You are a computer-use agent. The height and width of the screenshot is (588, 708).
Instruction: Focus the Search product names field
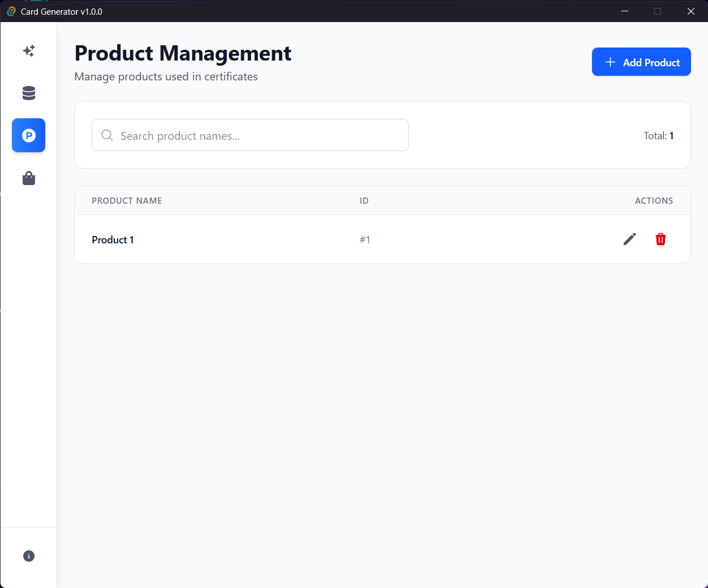coord(260,135)
